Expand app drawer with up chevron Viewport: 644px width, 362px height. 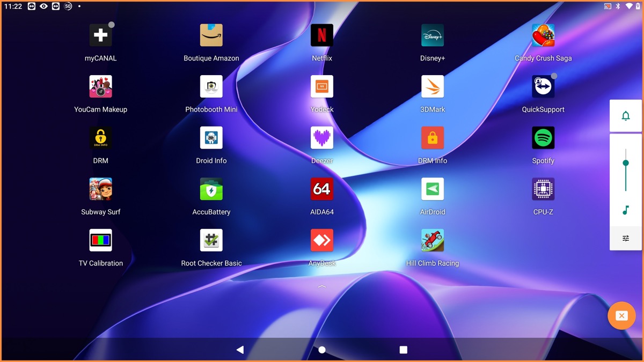322,287
